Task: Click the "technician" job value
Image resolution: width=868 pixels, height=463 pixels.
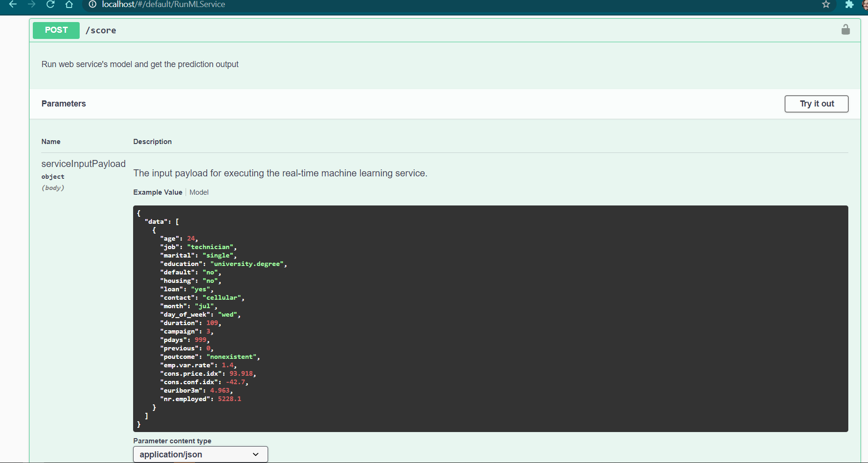Action: tap(210, 247)
